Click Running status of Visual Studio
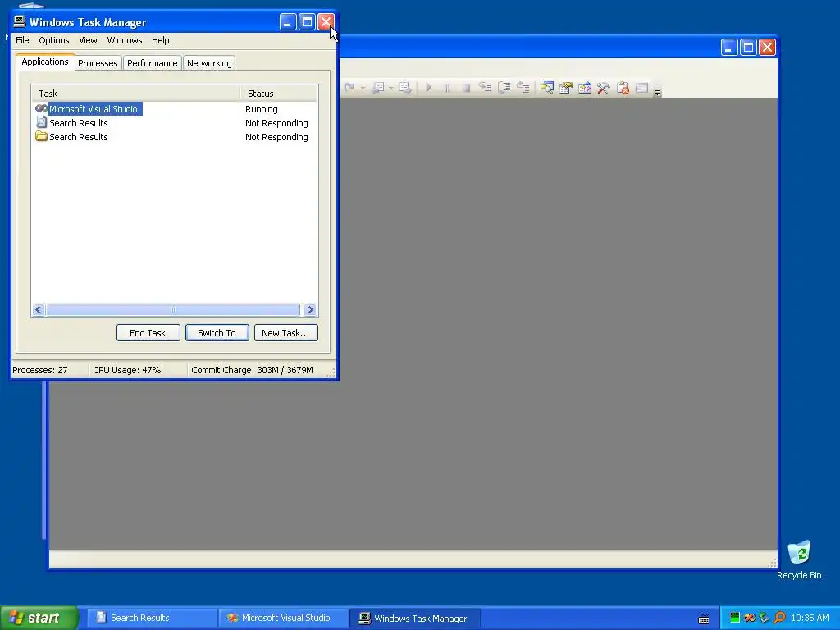The image size is (840, 630). click(x=262, y=109)
